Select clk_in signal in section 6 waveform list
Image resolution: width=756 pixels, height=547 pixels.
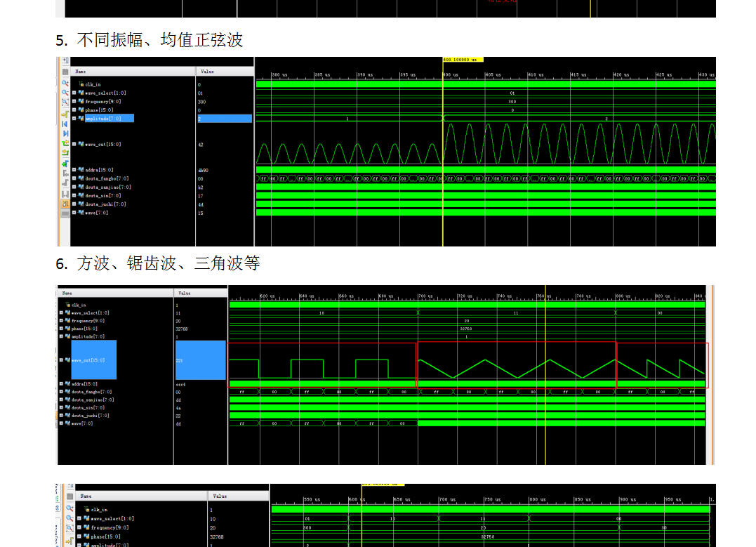pyautogui.click(x=79, y=305)
